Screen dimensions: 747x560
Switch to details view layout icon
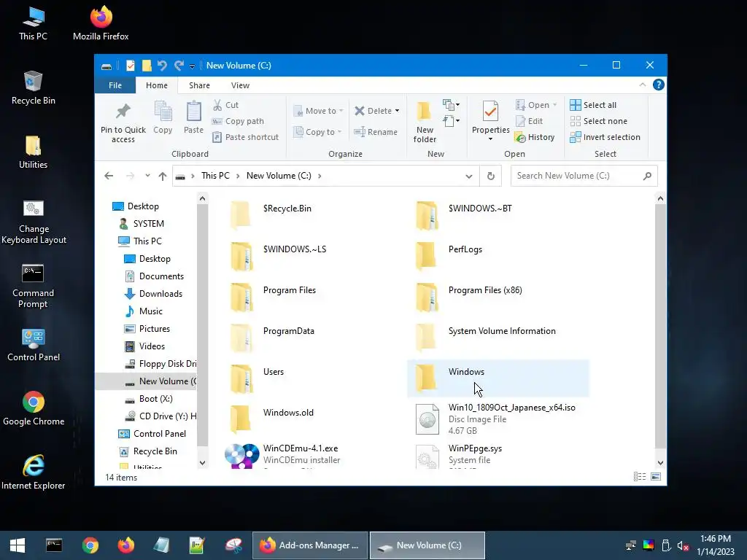[640, 477]
